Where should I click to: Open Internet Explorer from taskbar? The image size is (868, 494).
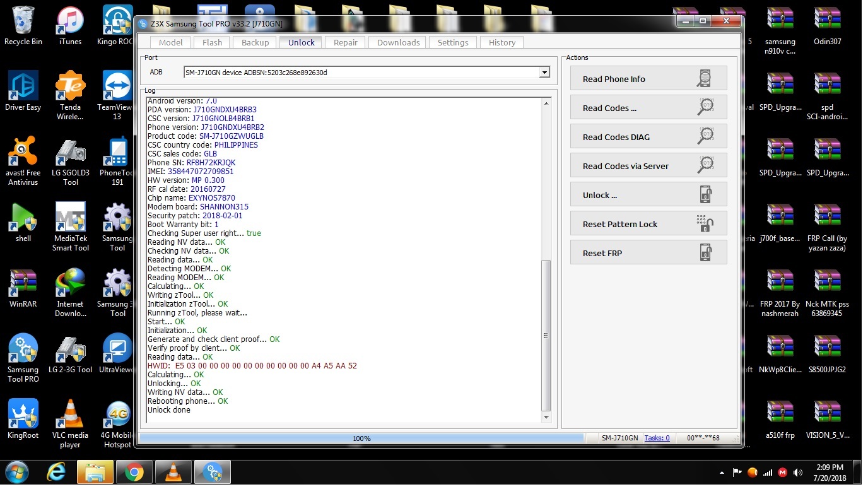click(57, 472)
